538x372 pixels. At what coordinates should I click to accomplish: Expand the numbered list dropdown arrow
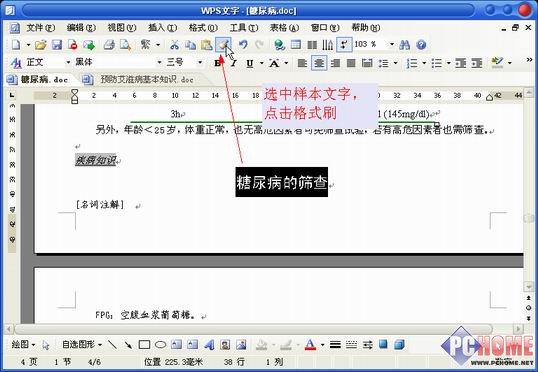[424, 63]
